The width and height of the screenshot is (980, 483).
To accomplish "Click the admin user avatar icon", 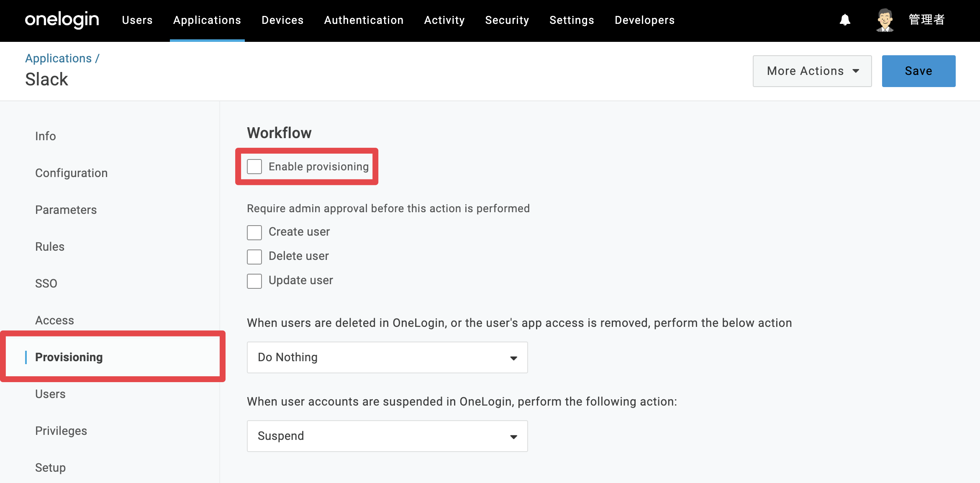I will coord(885,20).
